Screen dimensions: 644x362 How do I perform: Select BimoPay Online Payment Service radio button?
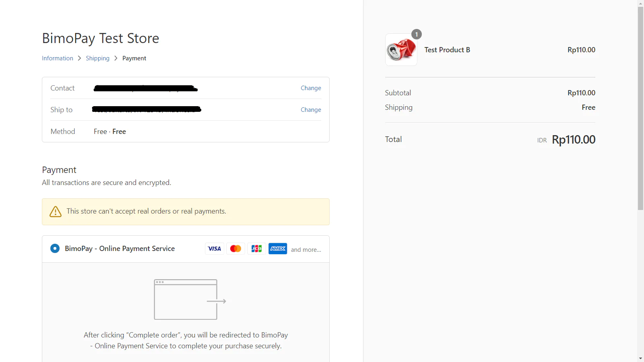55,249
